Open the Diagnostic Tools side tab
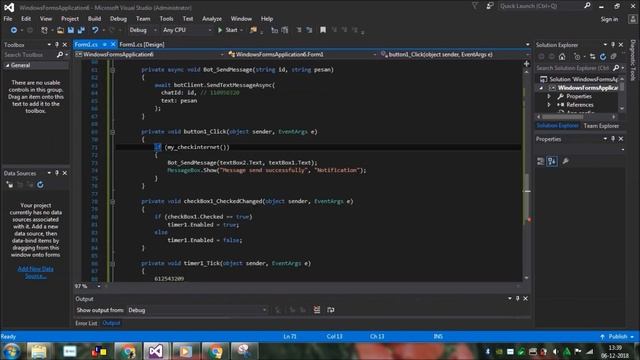 click(633, 60)
